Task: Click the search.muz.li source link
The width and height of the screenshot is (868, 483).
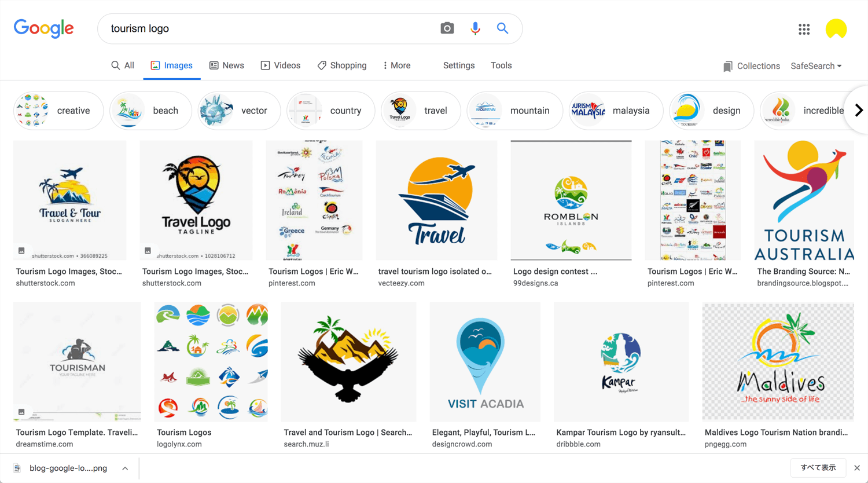Action: (x=306, y=444)
